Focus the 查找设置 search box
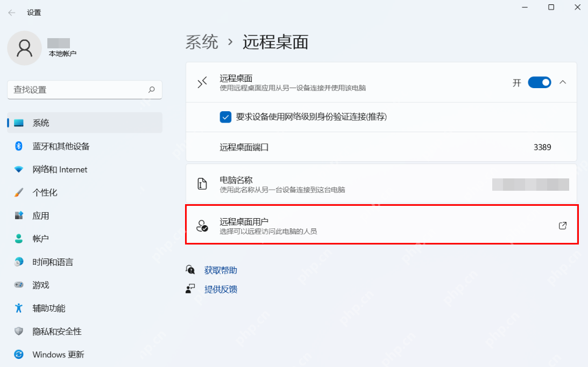The image size is (588, 367). (85, 90)
